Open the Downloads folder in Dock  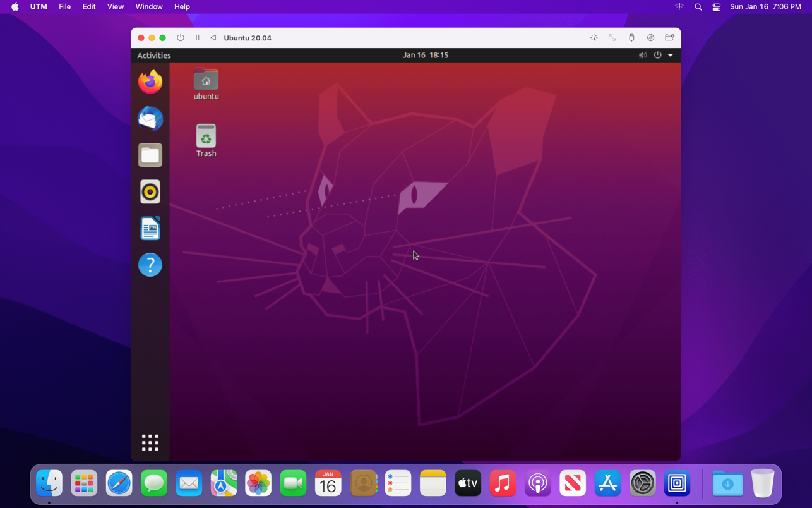(x=727, y=483)
